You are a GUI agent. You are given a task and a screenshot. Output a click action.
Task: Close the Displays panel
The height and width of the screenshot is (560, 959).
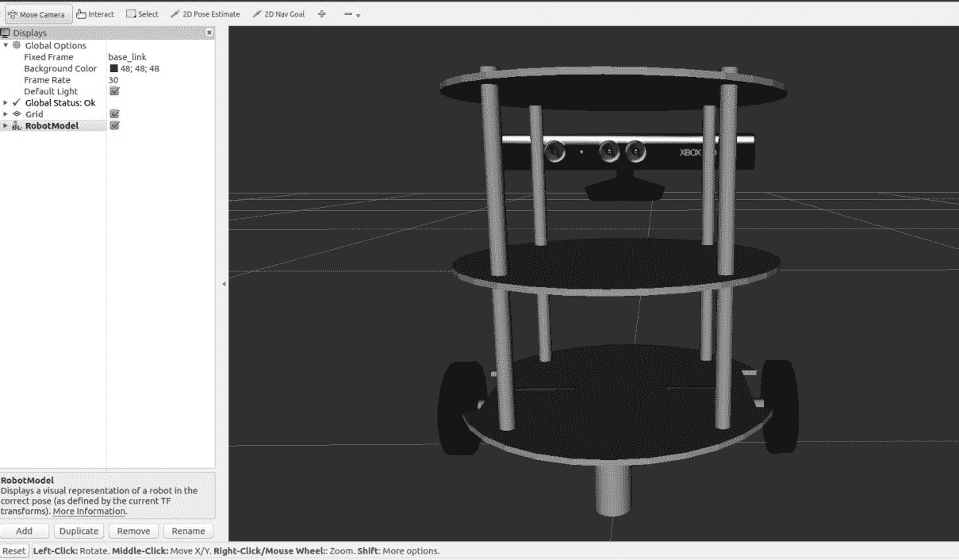(x=209, y=33)
